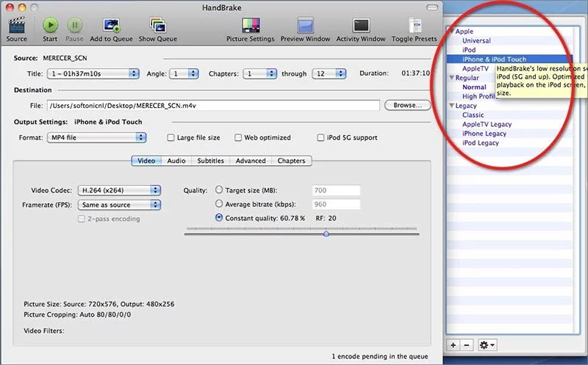This screenshot has width=588, height=365.
Task: Open the Show Queue icon
Action: point(157,26)
